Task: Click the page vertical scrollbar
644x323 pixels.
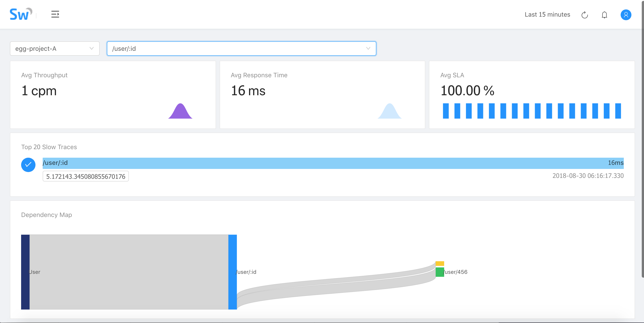Action: [x=642, y=139]
